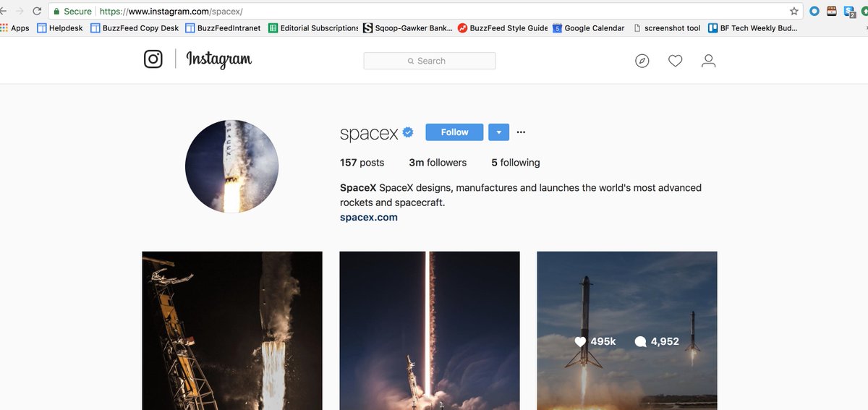
Task: Click the 495k likes heart icon
Action: point(579,341)
